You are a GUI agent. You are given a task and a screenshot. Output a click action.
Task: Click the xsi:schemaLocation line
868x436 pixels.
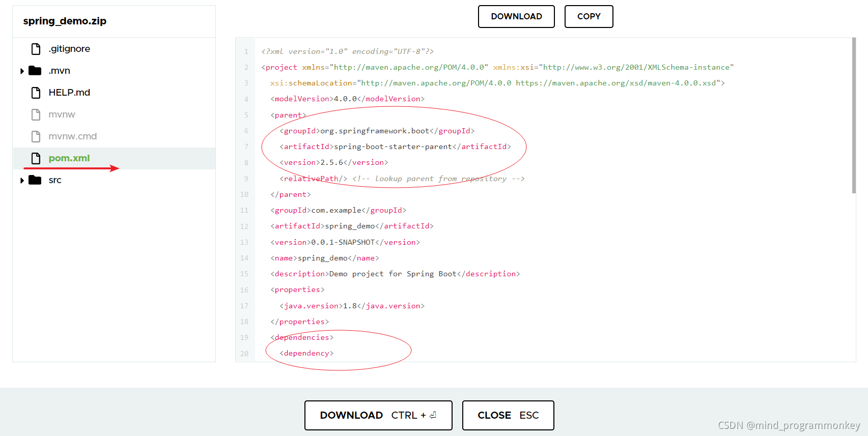pos(497,83)
